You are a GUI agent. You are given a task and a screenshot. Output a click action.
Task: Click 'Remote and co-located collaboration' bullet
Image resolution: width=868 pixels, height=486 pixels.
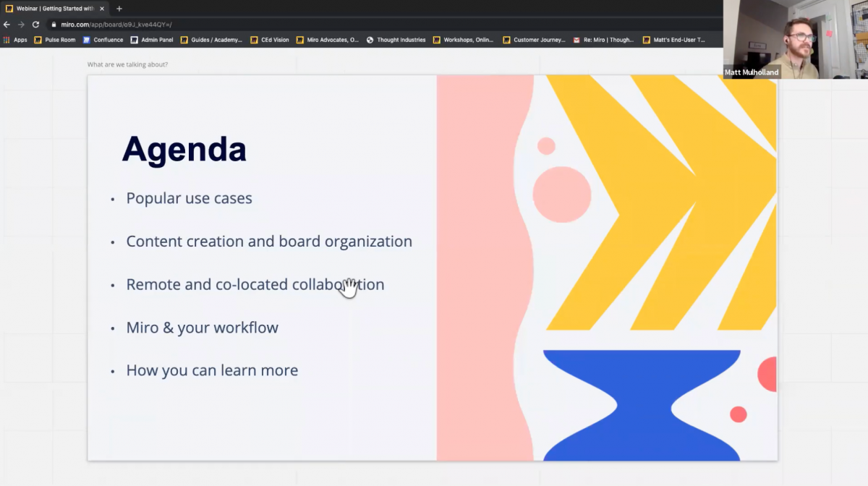[x=255, y=284]
